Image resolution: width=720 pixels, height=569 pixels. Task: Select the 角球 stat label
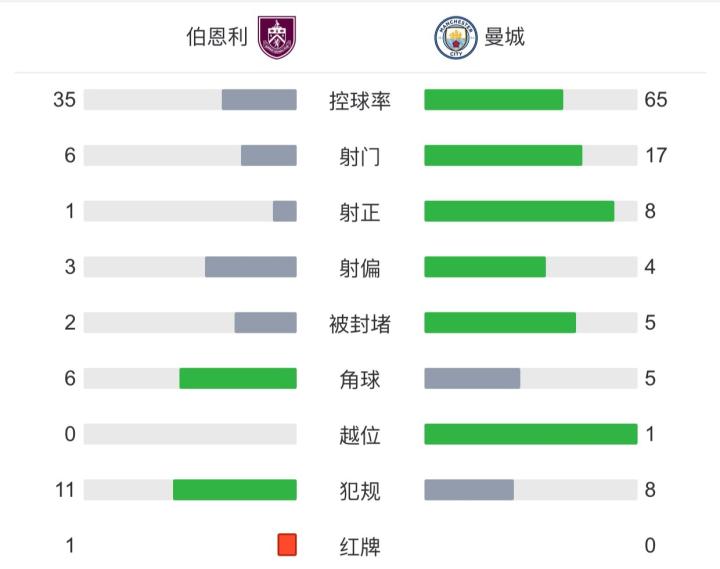pyautogui.click(x=360, y=379)
